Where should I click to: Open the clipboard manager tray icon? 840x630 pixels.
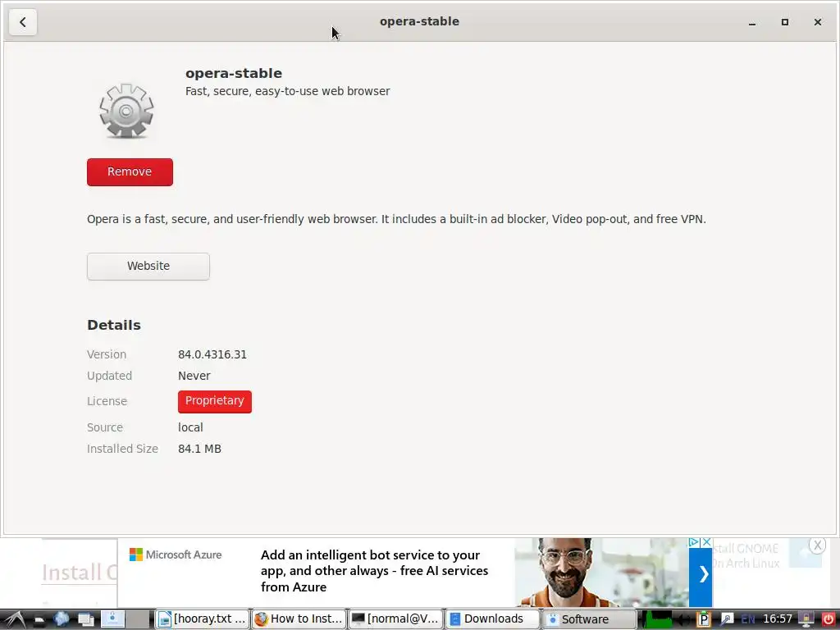pyautogui.click(x=703, y=619)
